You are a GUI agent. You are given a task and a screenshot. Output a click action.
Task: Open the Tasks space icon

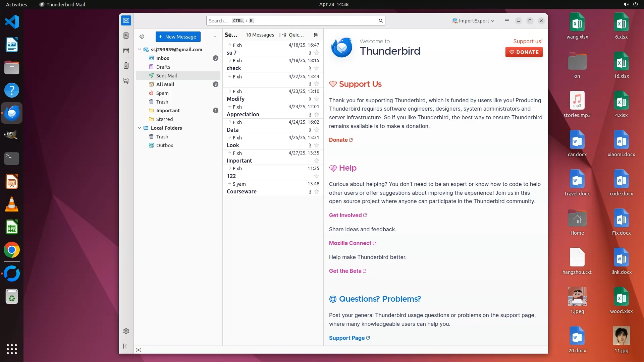click(x=126, y=66)
